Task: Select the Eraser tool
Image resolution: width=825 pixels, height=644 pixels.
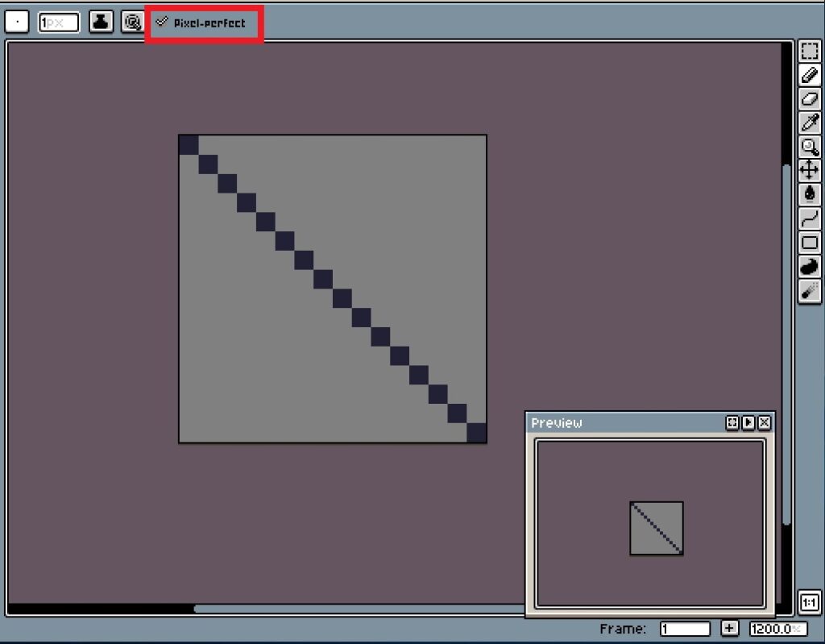Action: (809, 99)
